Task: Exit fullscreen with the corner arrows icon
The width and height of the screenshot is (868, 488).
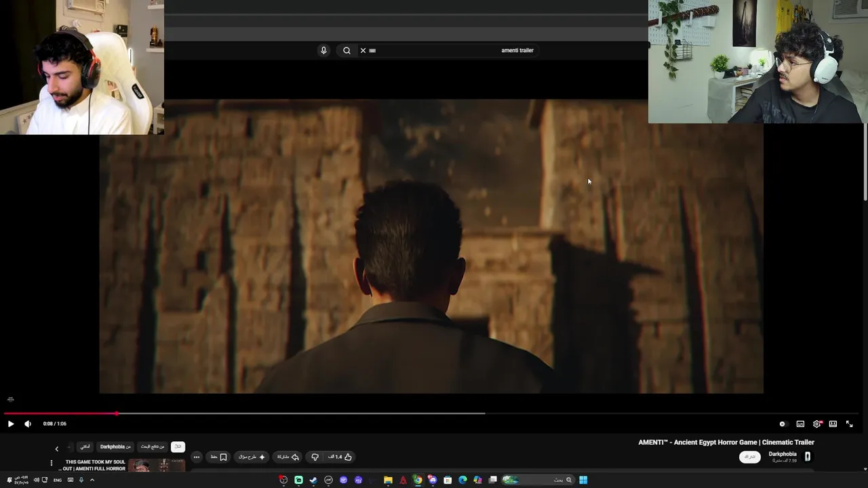Action: 849,424
